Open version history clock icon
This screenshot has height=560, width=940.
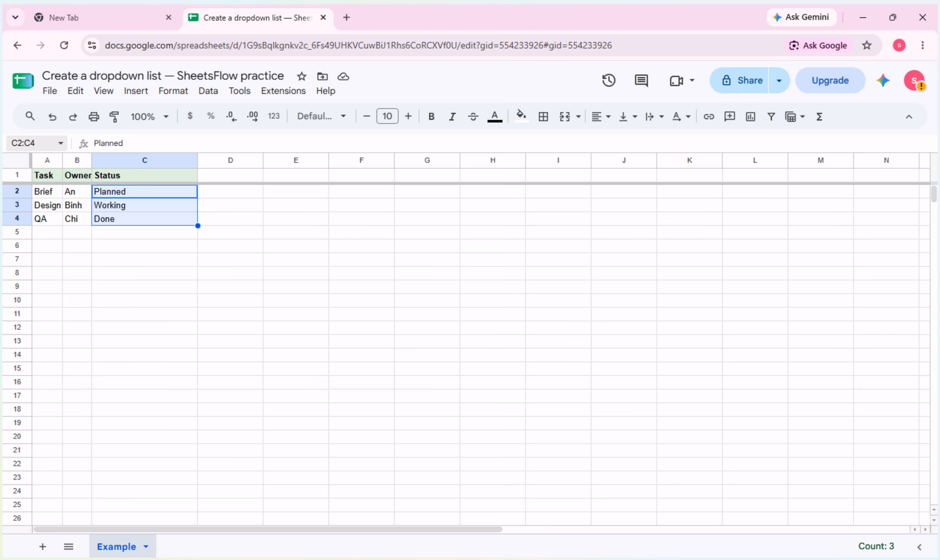point(609,80)
